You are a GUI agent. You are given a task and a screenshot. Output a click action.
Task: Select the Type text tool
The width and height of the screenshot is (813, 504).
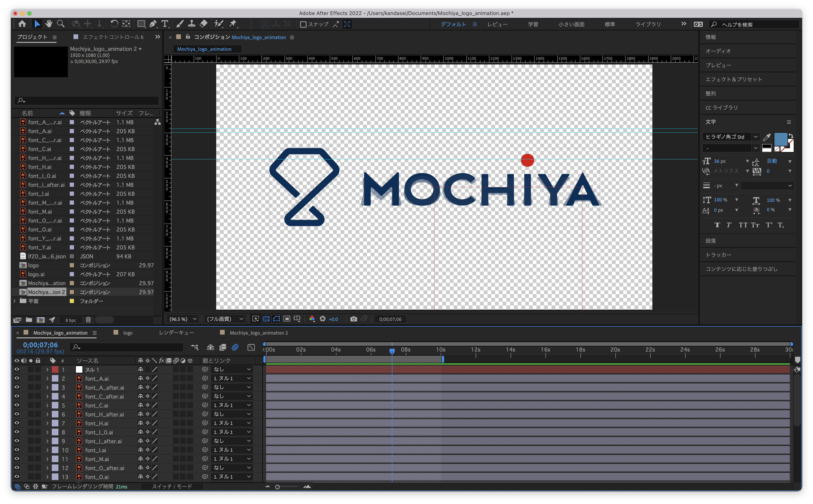click(x=165, y=24)
